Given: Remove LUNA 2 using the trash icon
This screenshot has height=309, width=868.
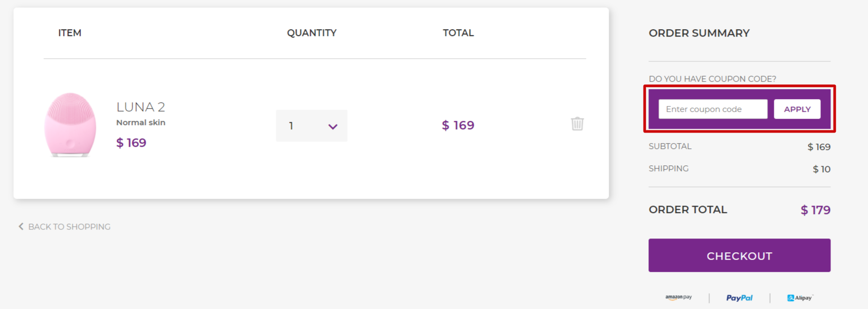Looking at the screenshot, I should coord(577,123).
